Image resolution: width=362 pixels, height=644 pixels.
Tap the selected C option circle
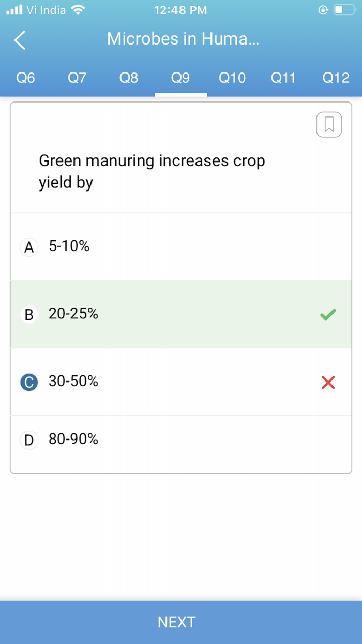29,382
